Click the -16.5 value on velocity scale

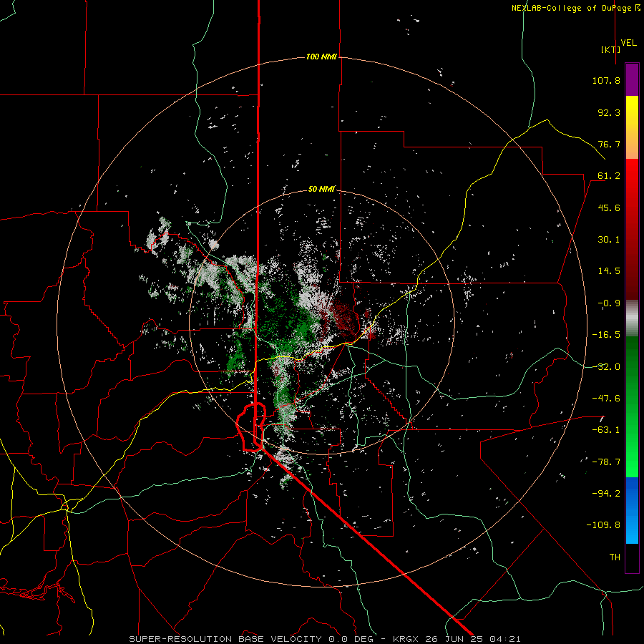click(606, 335)
